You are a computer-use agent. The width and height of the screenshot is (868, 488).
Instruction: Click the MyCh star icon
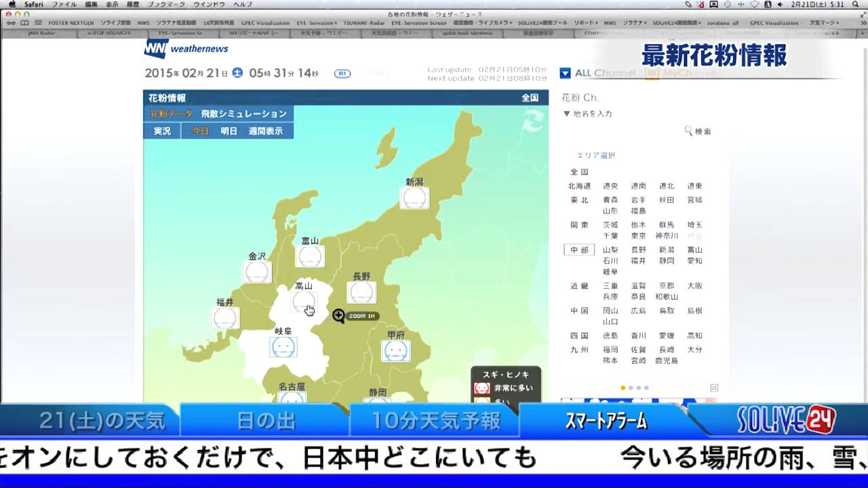click(x=652, y=73)
